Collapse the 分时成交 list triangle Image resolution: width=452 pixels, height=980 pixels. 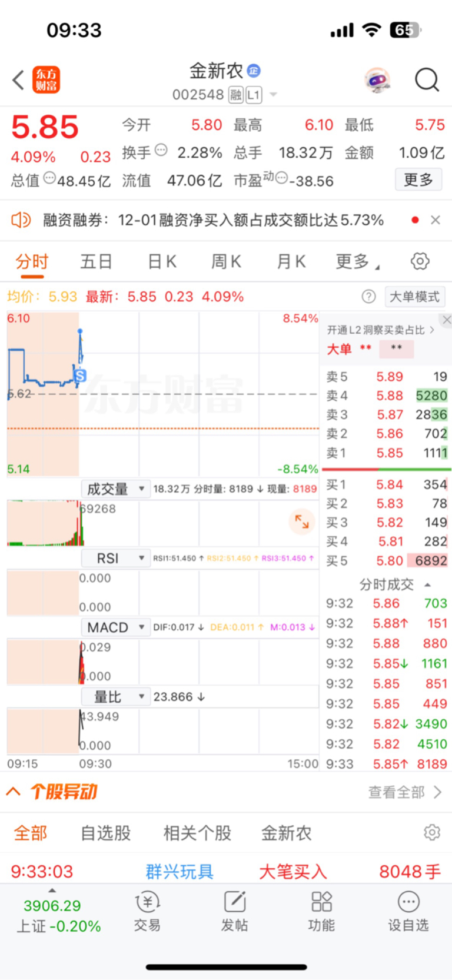point(428,585)
